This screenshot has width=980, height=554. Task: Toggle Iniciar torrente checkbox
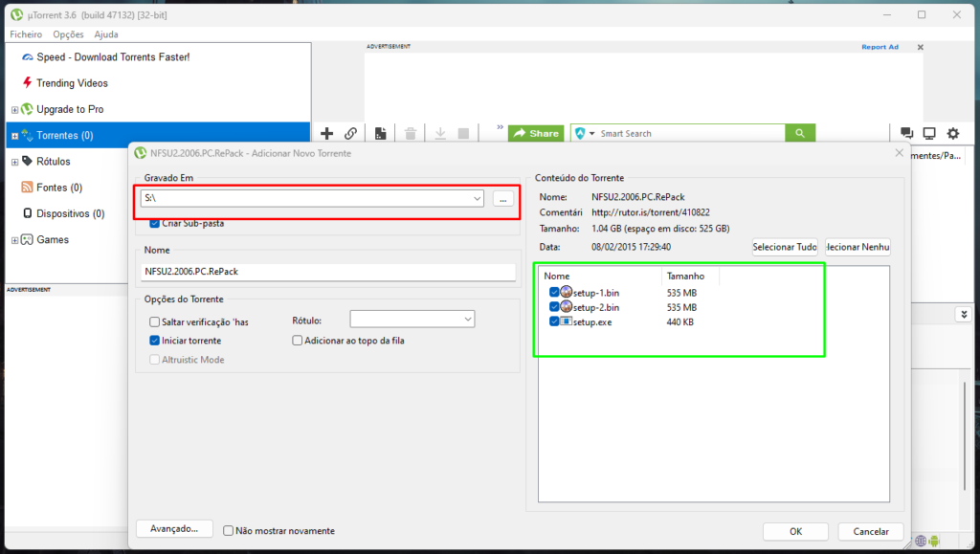coord(154,341)
